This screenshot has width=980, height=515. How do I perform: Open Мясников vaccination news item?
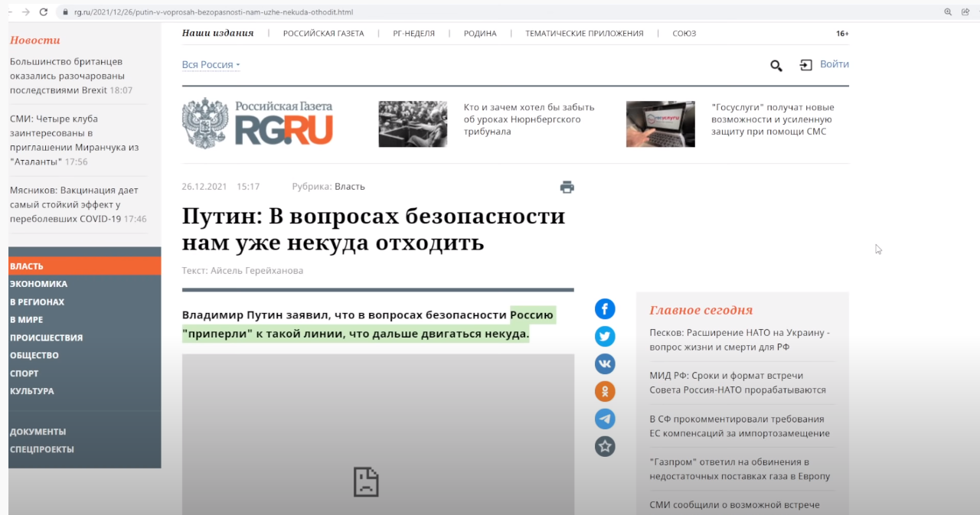(x=78, y=204)
